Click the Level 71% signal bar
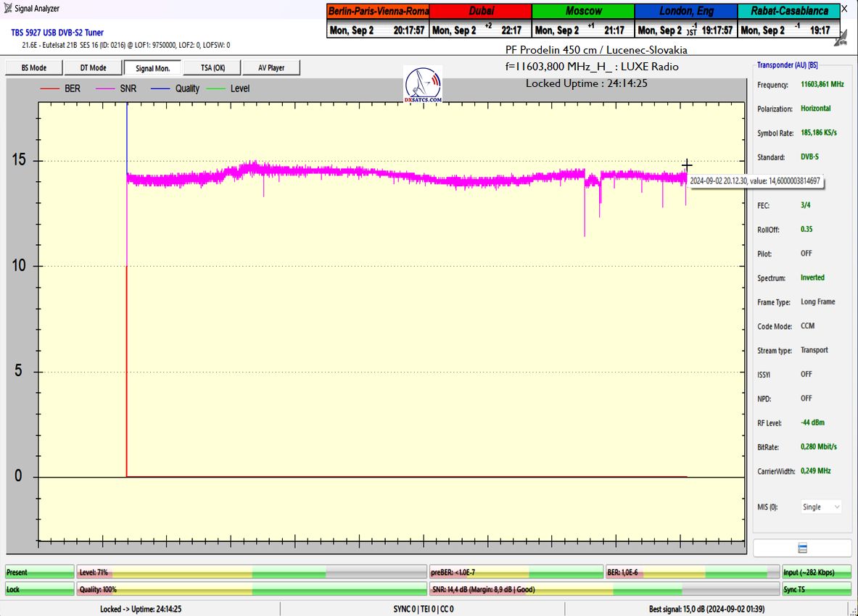The image size is (858, 616). (251, 573)
